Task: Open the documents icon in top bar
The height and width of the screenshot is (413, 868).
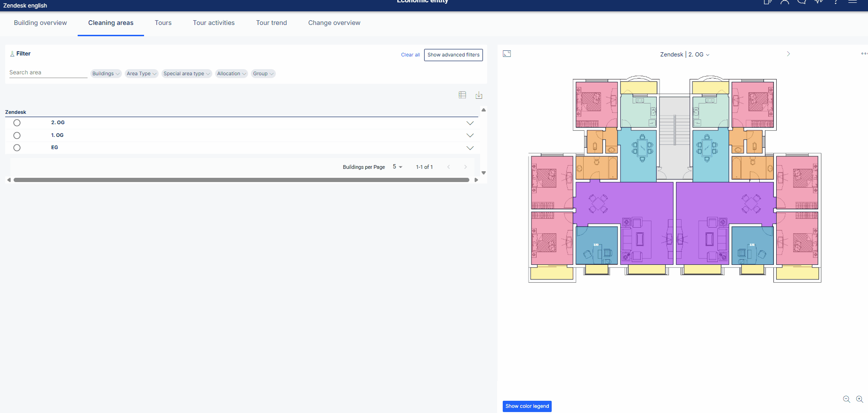Action: pos(767,2)
